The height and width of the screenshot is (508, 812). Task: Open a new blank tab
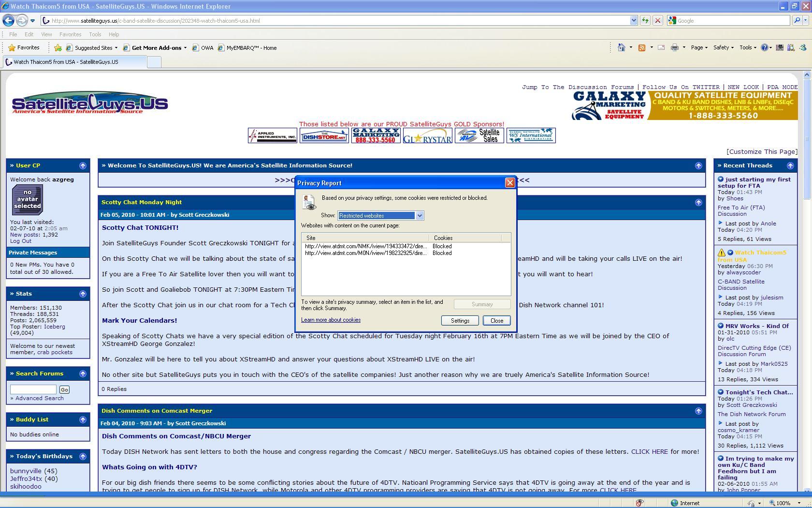click(x=154, y=62)
